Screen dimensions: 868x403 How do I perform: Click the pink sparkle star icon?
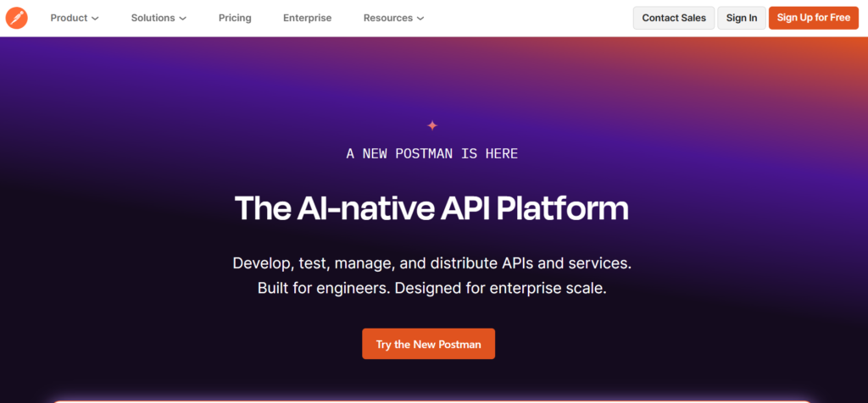pyautogui.click(x=432, y=125)
